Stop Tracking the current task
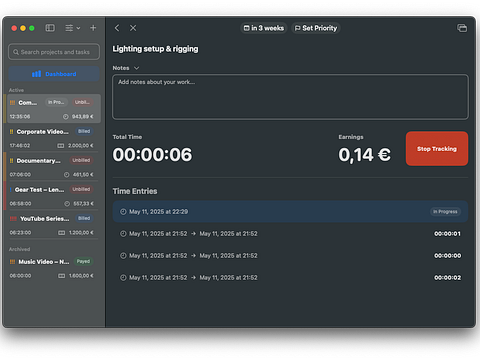The height and width of the screenshot is (360, 480). [x=437, y=149]
